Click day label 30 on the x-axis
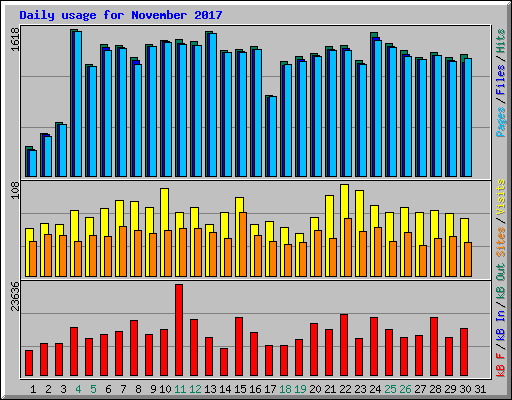512x400 pixels. (x=465, y=389)
